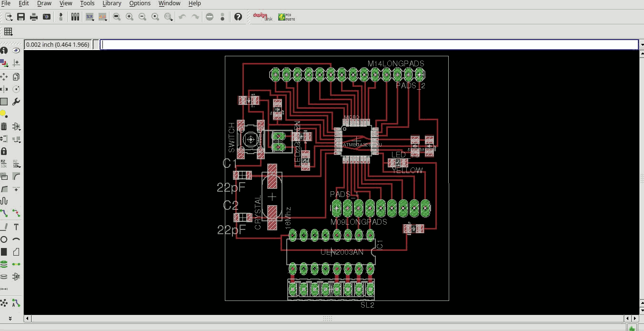
Task: Click the stop sign cancel button
Action: click(210, 17)
